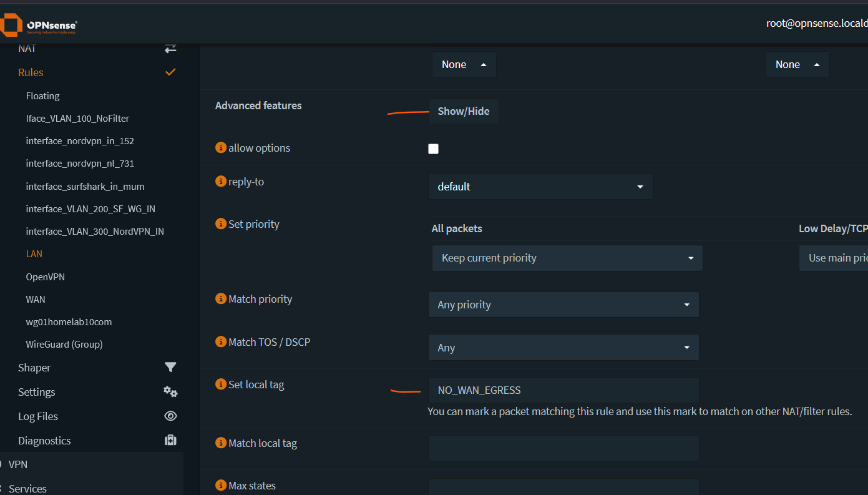The image size is (868, 495).
Task: Open WireGuard (Group) rules
Action: [x=64, y=345]
